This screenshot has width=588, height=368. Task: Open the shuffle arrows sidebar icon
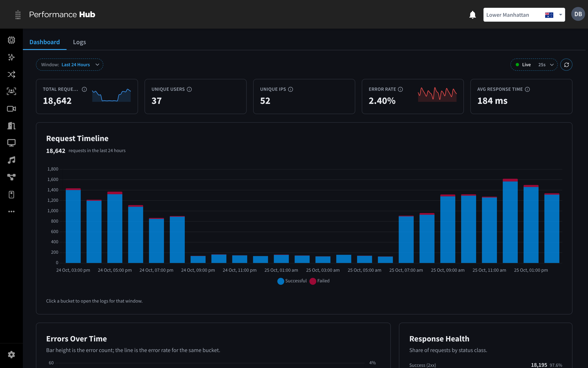11,74
